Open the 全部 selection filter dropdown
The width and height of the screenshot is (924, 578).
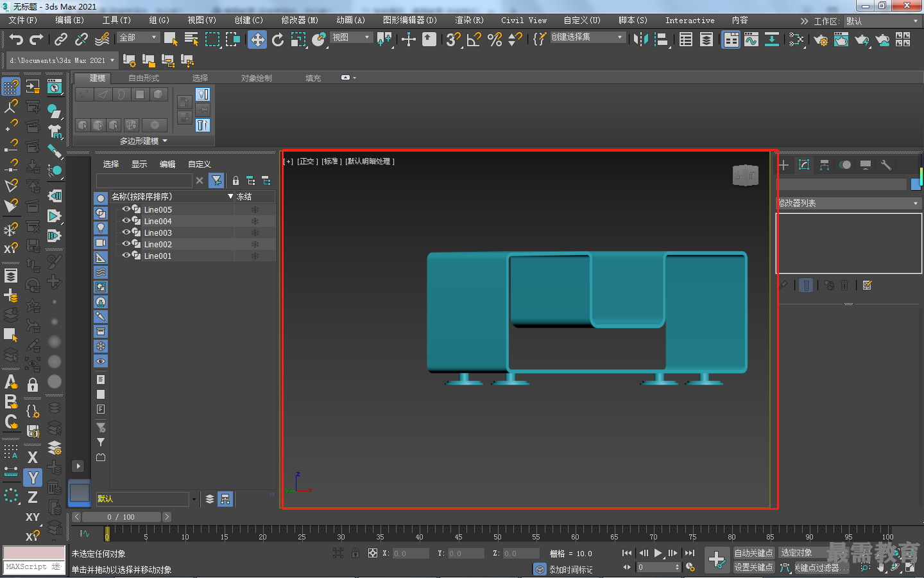pyautogui.click(x=138, y=38)
